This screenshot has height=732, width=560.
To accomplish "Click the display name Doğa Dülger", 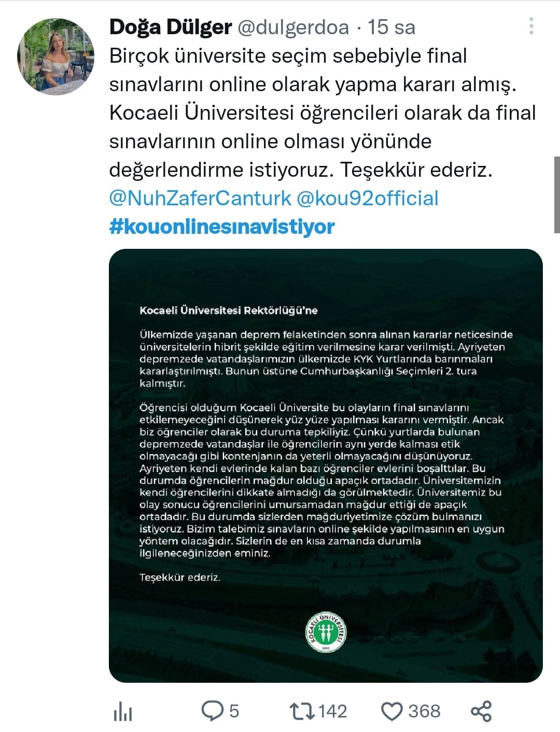I will point(171,27).
